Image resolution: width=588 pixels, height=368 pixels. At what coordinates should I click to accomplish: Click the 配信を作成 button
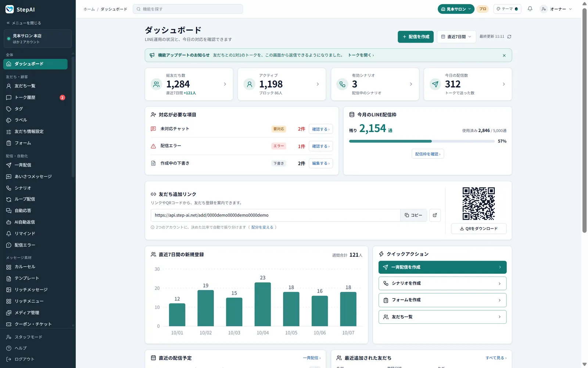pos(416,36)
